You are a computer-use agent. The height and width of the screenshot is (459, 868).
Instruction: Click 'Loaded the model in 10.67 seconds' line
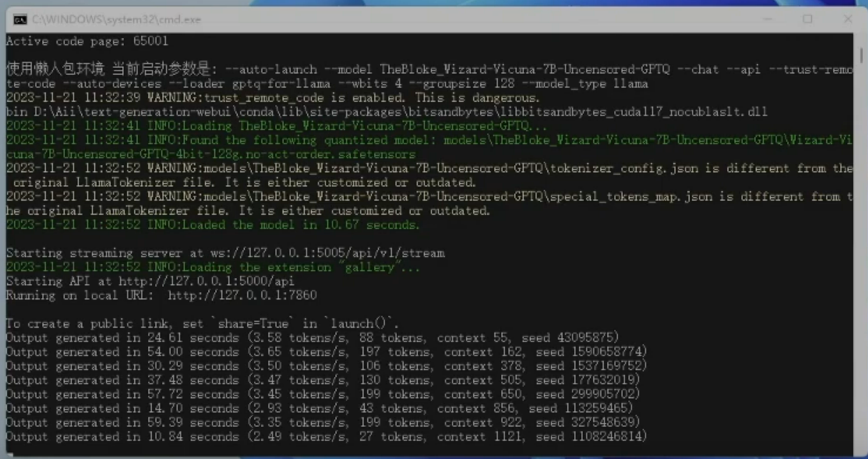coord(213,225)
